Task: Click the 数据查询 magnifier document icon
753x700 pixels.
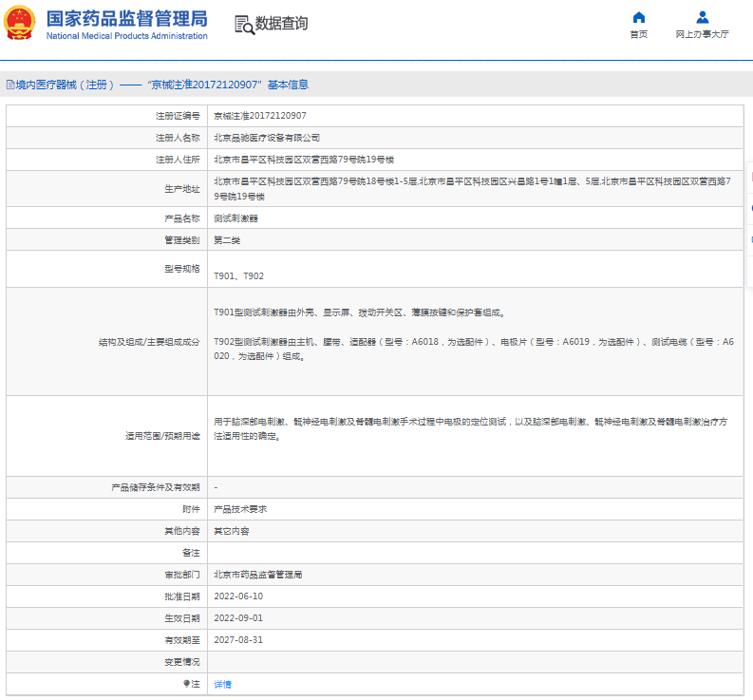Action: pyautogui.click(x=244, y=25)
